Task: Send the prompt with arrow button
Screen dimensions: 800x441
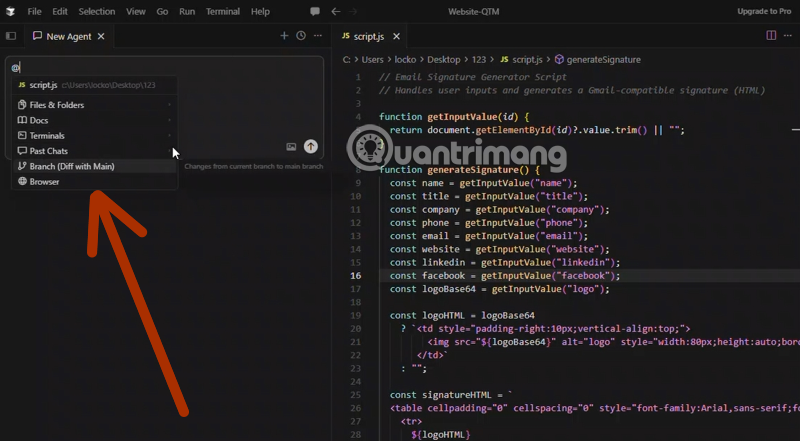Action: 311,146
